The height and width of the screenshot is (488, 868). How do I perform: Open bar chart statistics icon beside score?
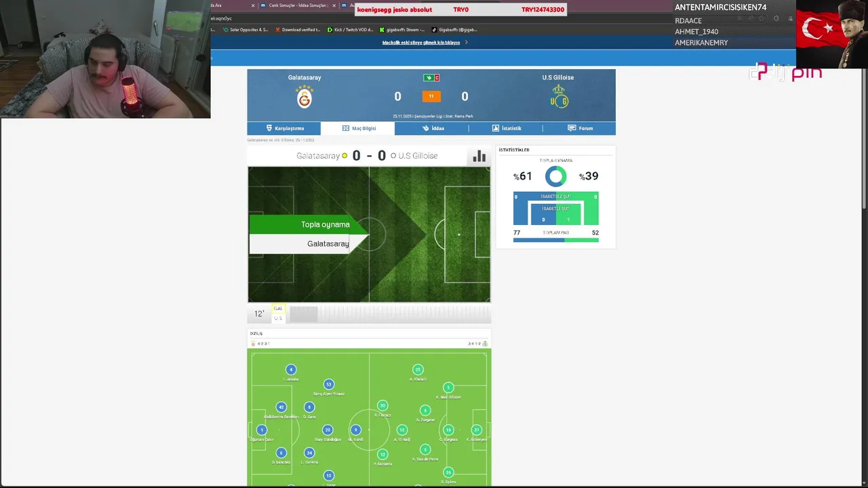tap(479, 156)
